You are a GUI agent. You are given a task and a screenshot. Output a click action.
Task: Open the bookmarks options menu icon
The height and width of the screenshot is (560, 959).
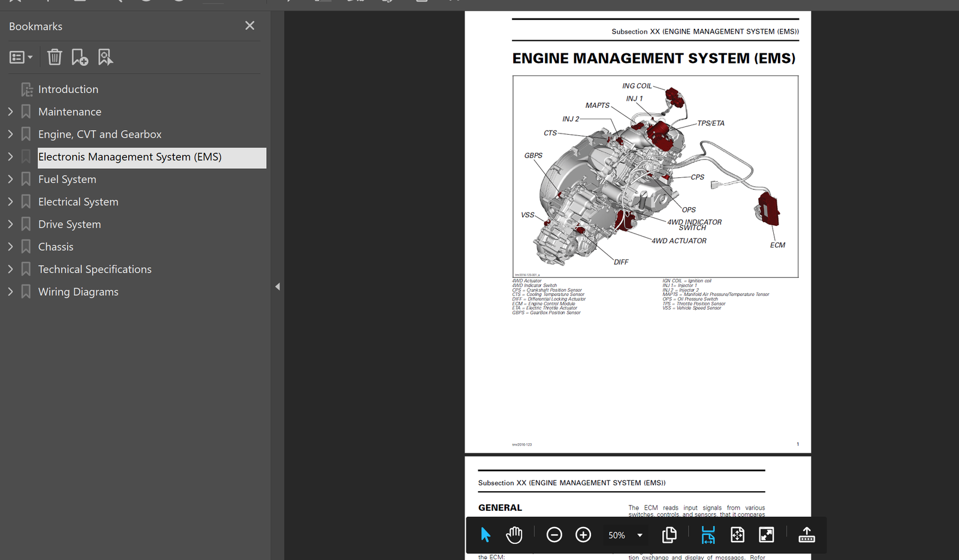click(x=21, y=57)
